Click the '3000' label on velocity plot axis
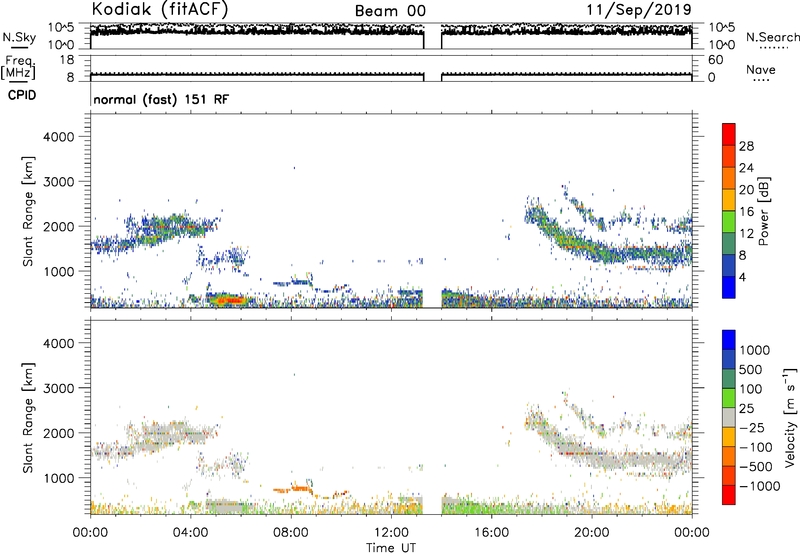 click(59, 388)
